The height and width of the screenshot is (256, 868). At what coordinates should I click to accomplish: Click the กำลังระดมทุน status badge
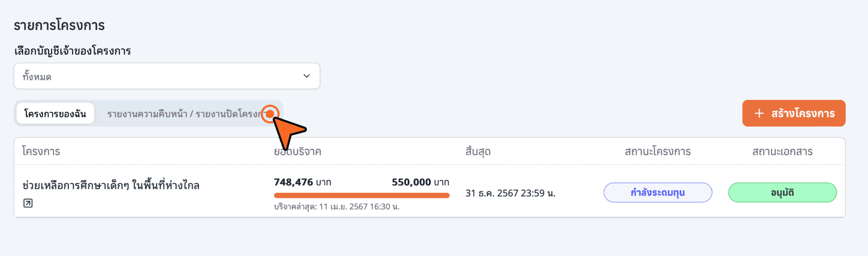(657, 193)
